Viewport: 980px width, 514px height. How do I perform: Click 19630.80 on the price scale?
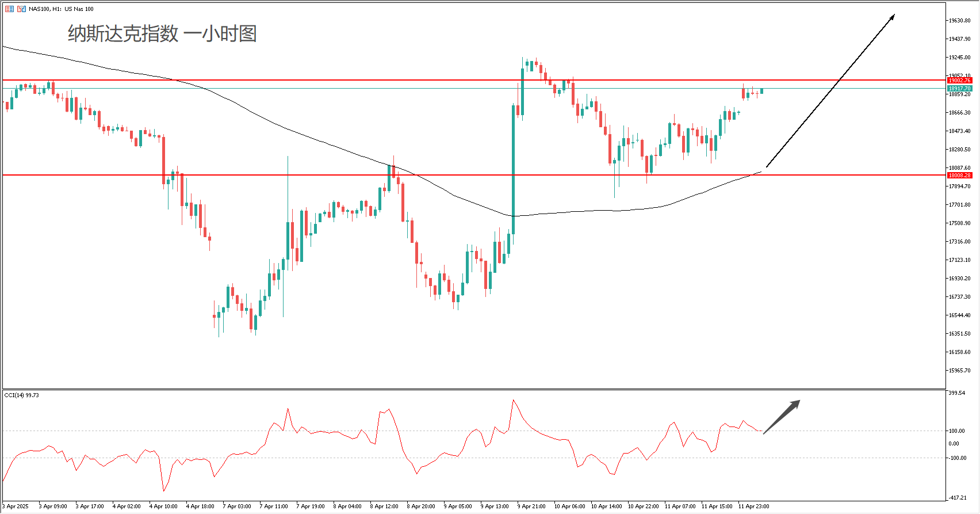tap(959, 21)
